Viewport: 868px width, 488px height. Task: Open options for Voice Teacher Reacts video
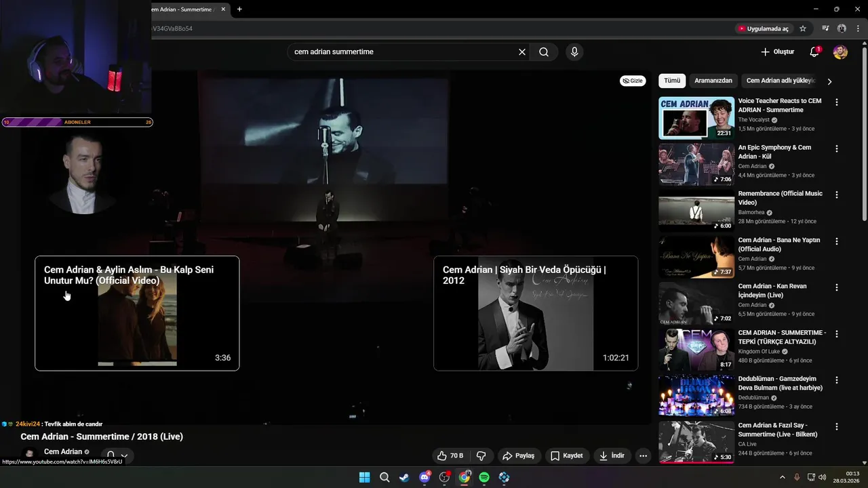coord(837,102)
